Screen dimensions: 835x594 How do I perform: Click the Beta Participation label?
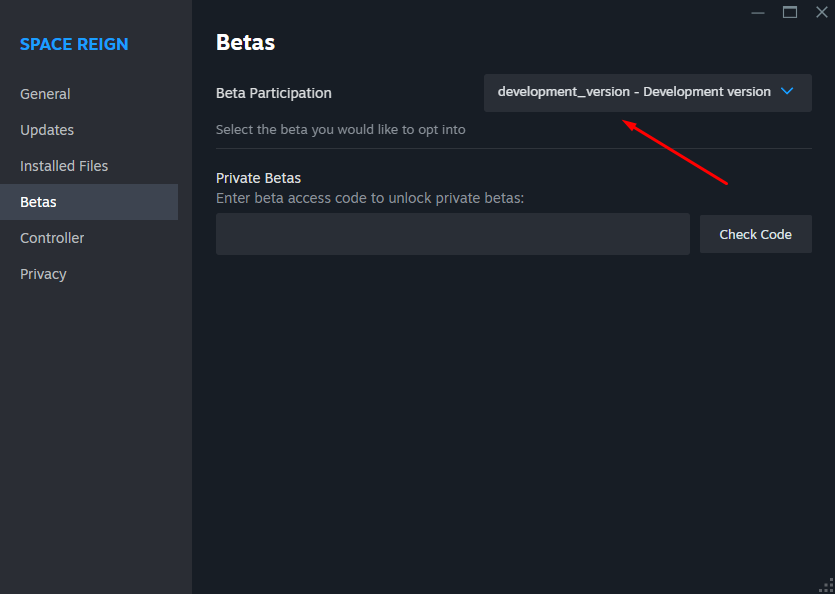coord(274,93)
